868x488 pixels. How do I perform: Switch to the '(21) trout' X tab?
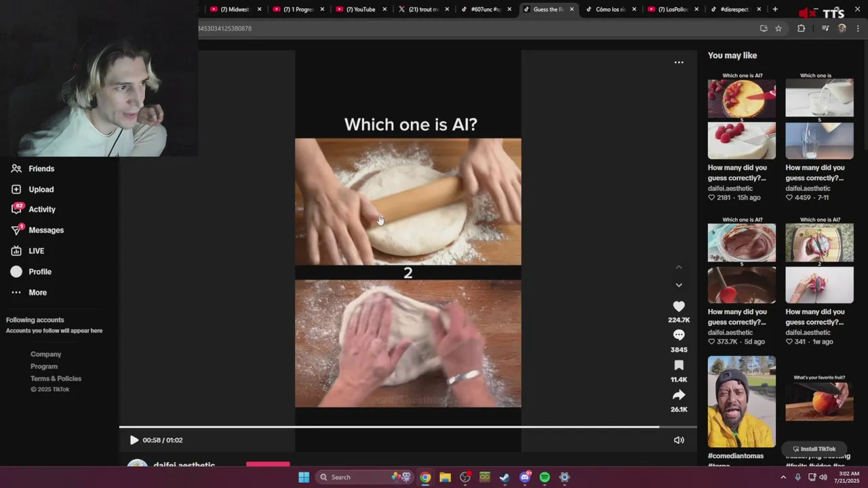(x=423, y=9)
